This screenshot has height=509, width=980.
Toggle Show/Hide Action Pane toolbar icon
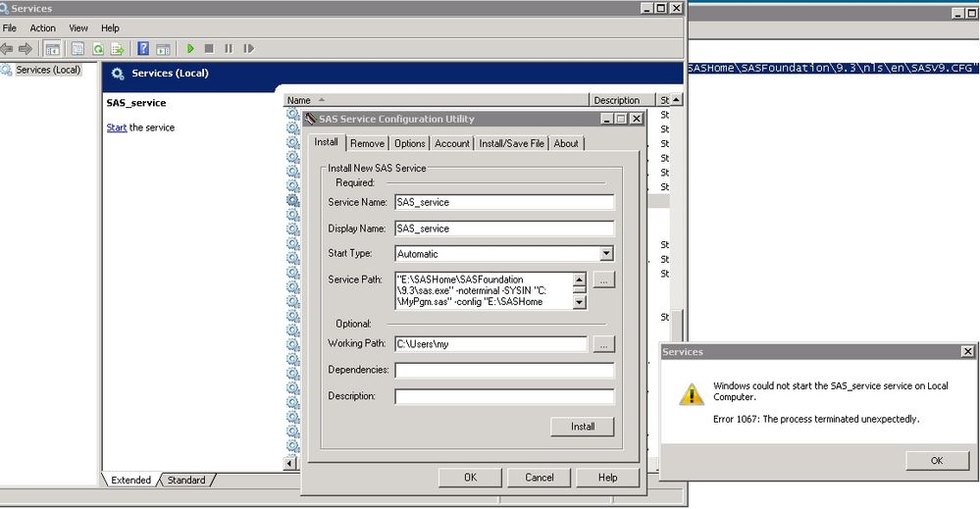point(163,49)
